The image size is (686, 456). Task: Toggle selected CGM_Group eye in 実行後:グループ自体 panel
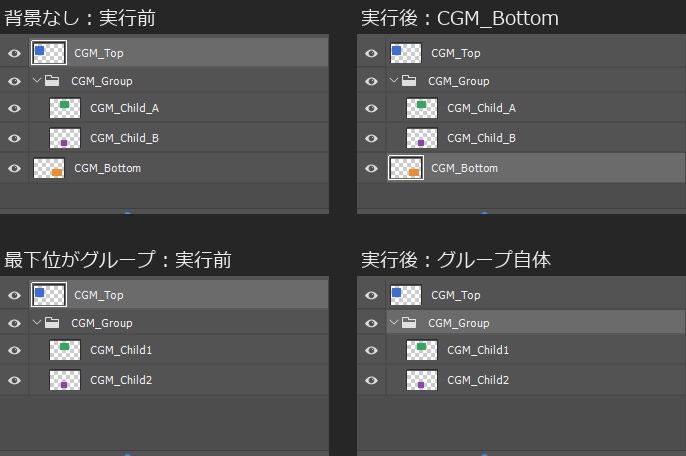371,323
